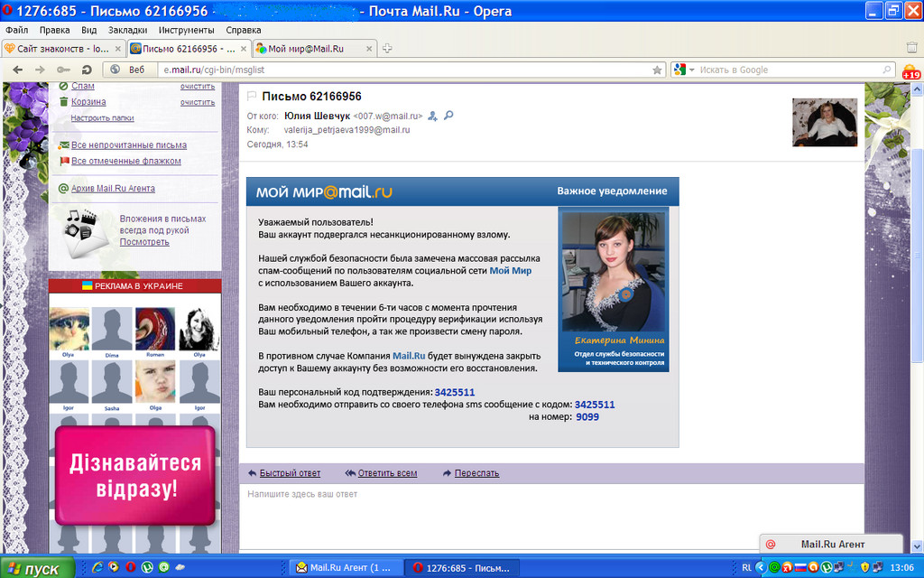Click 'очистить' next to Корзина
Image resolution: width=924 pixels, height=578 pixels.
(x=198, y=102)
